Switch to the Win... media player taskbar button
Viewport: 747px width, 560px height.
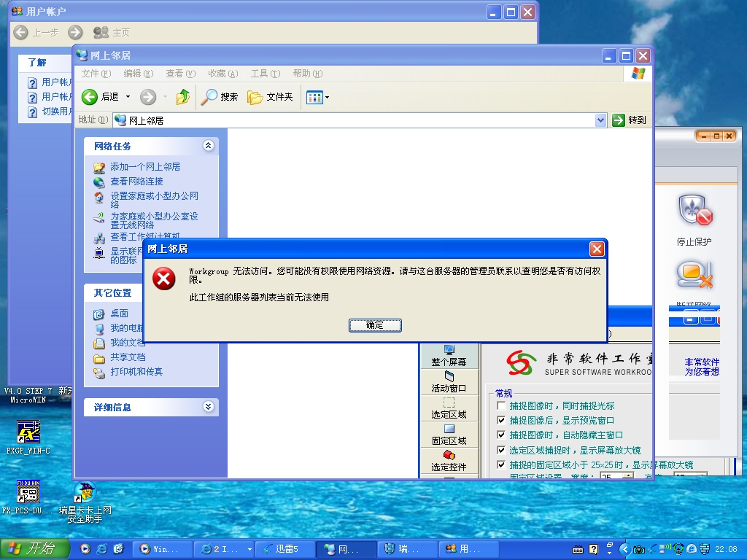pyautogui.click(x=162, y=549)
